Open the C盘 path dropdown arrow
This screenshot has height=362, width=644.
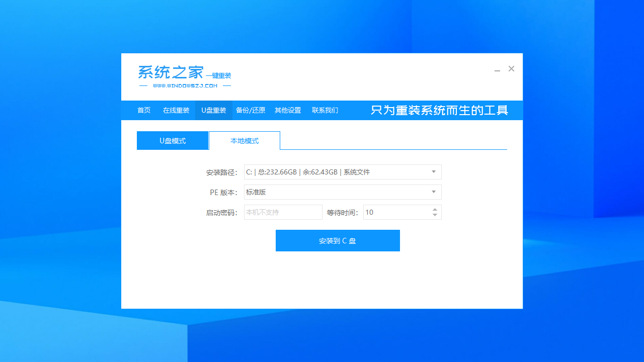[433, 171]
